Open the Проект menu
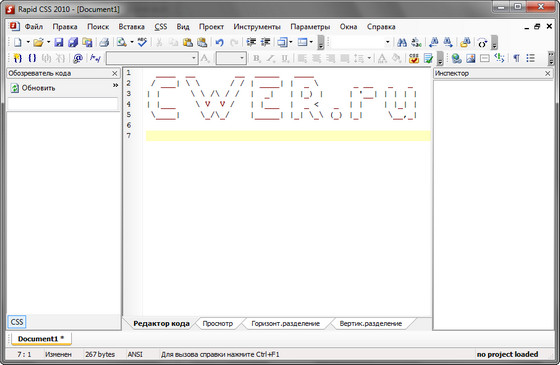 [211, 27]
